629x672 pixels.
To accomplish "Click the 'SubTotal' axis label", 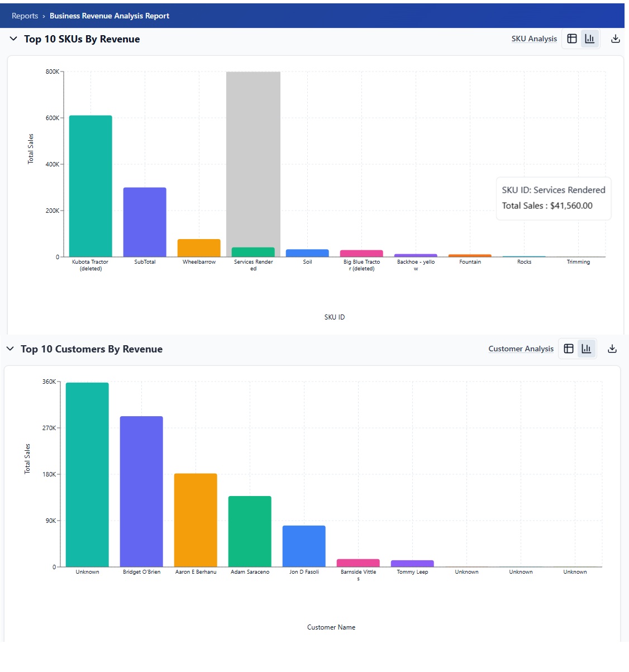I will [145, 262].
